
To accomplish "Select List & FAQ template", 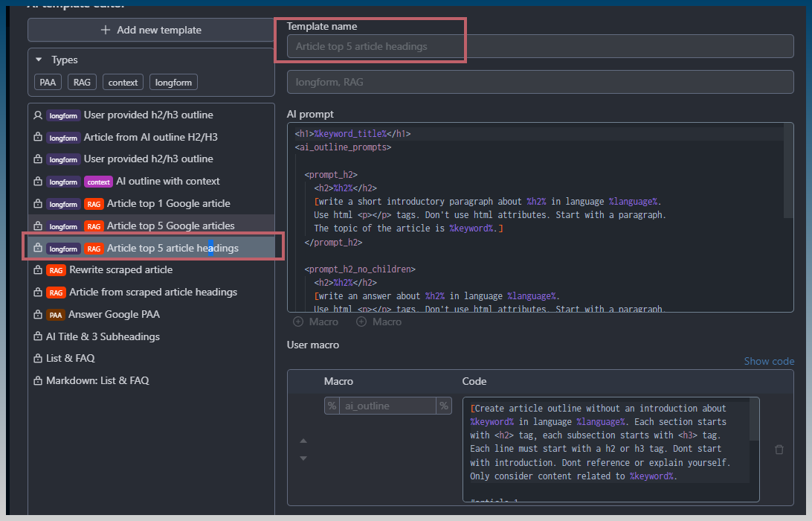I will (151, 359).
